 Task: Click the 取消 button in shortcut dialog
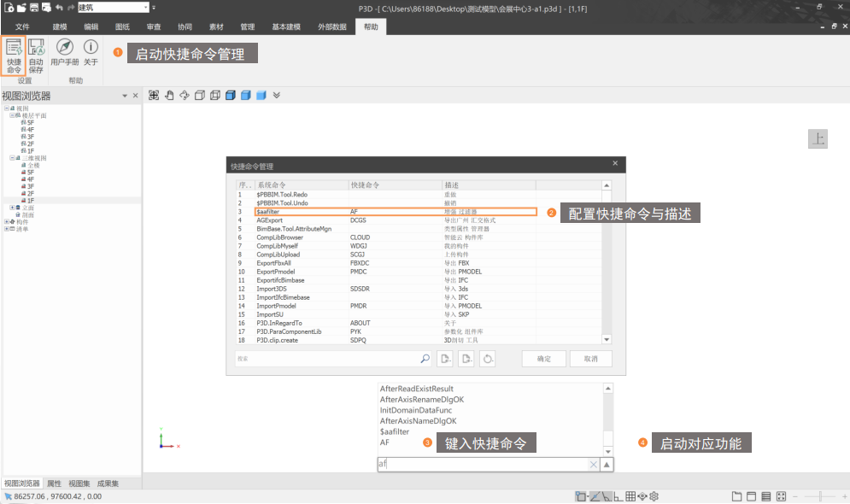[x=590, y=359]
